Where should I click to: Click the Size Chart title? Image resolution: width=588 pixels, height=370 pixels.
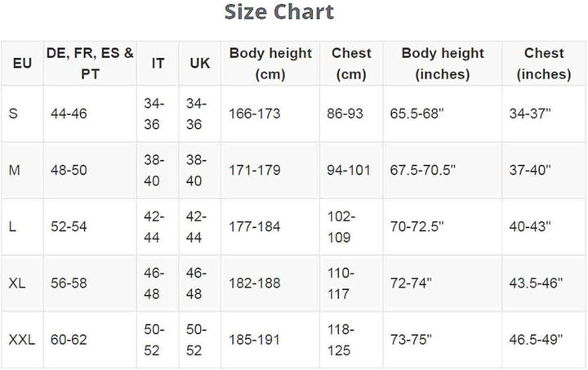click(x=278, y=12)
